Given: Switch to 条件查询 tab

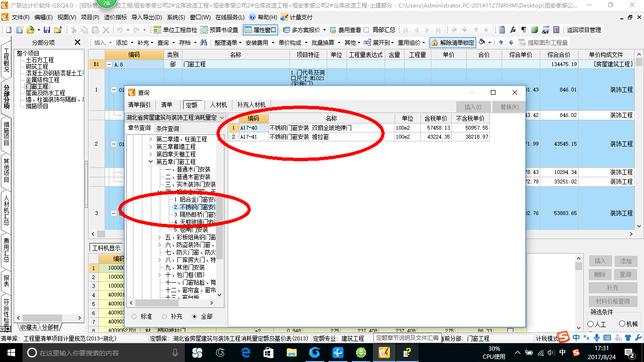Looking at the screenshot, I should point(167,128).
